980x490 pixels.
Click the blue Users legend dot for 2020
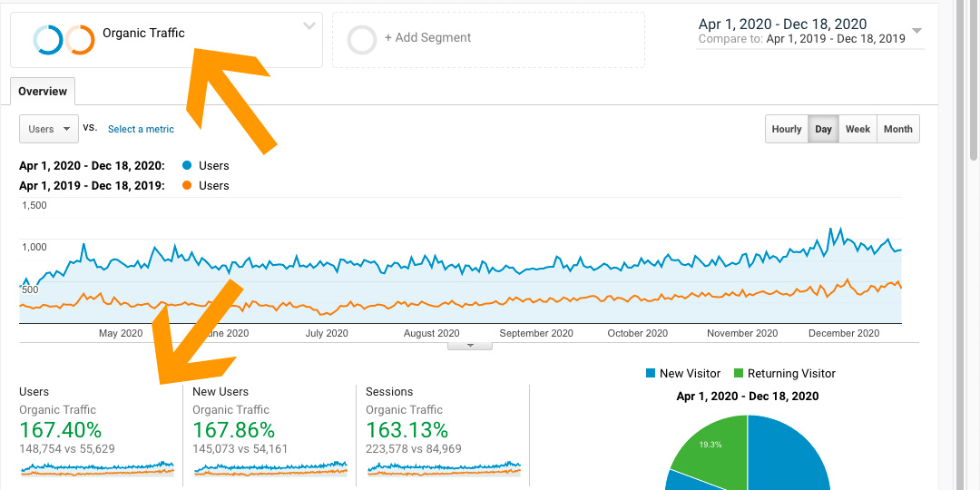[x=186, y=166]
